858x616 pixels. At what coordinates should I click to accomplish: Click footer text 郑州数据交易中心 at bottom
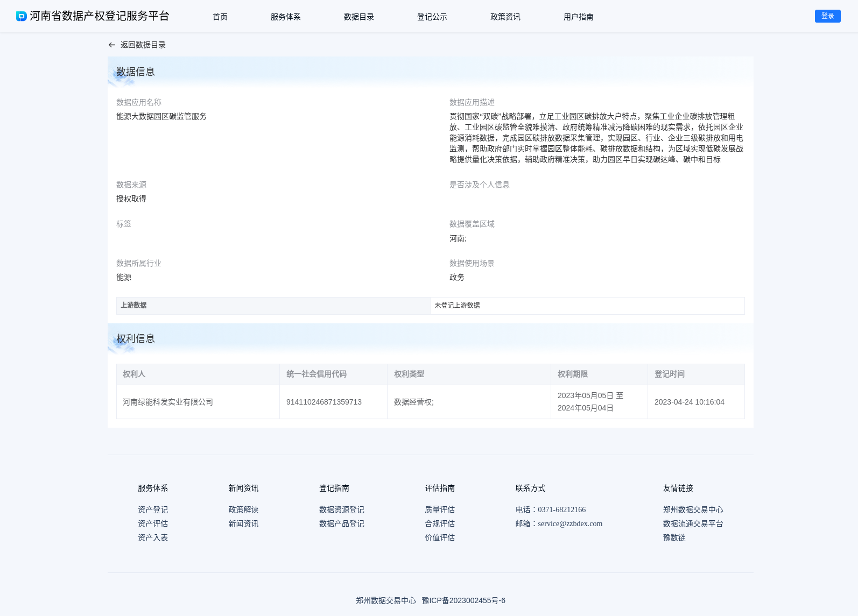coord(386,600)
